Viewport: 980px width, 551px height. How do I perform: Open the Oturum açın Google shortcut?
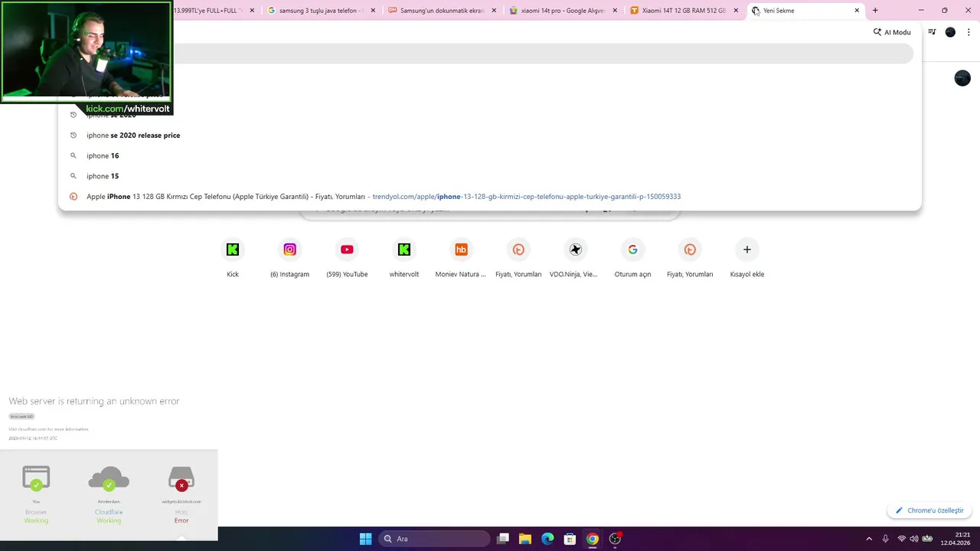pyautogui.click(x=632, y=259)
